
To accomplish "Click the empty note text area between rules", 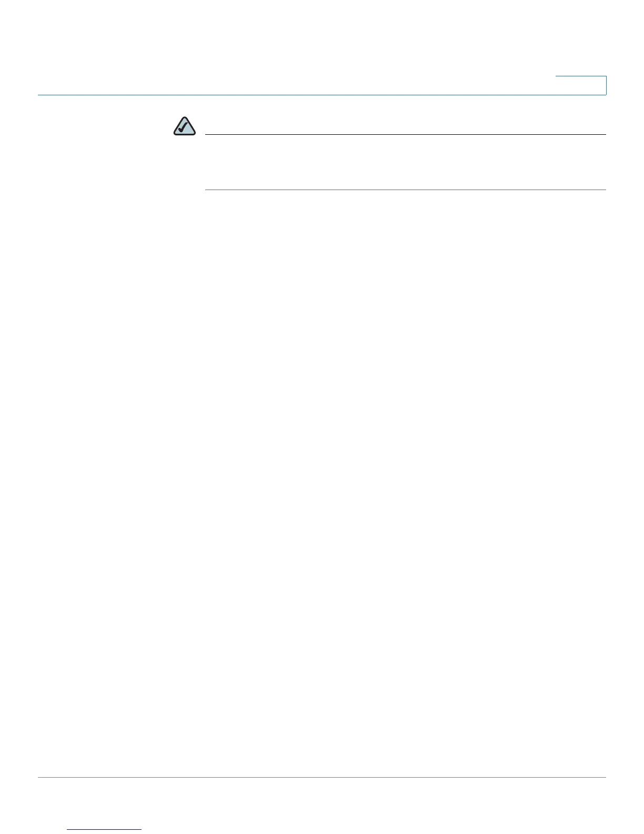I will [405, 162].
